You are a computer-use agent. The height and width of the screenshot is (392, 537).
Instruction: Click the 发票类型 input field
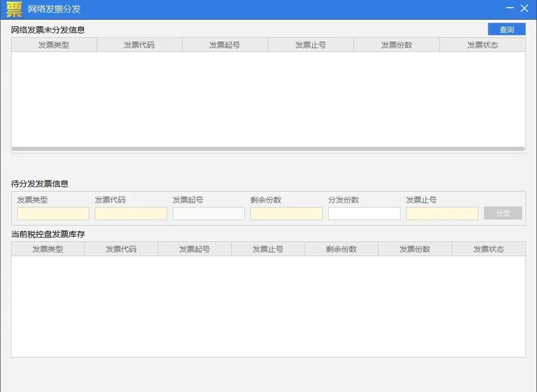pos(53,214)
